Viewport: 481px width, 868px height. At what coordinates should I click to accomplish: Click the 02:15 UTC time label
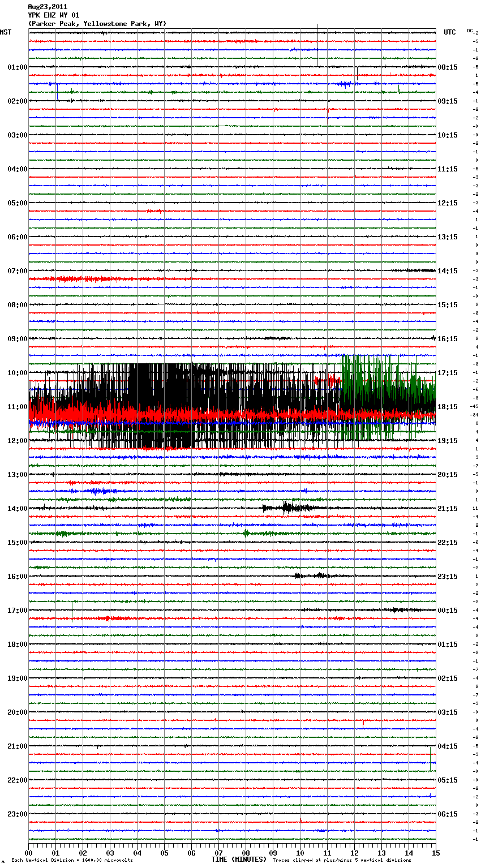[x=448, y=678]
